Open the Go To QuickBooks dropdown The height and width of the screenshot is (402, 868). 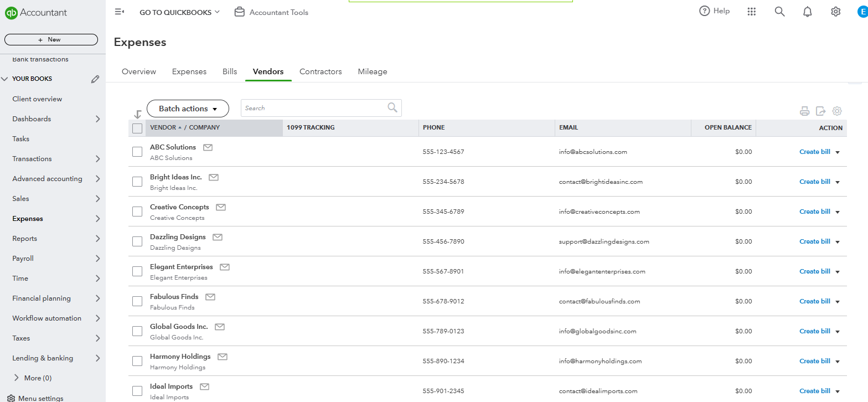tap(179, 12)
